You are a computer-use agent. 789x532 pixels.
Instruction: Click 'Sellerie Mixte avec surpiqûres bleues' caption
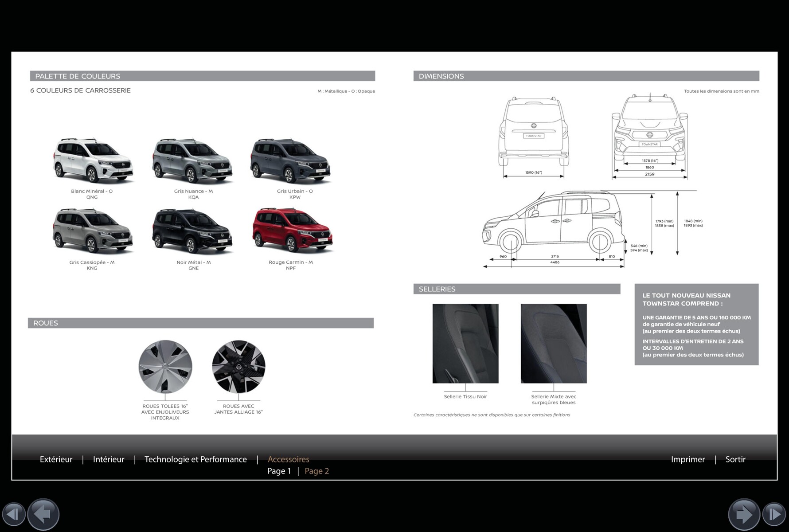(x=554, y=399)
